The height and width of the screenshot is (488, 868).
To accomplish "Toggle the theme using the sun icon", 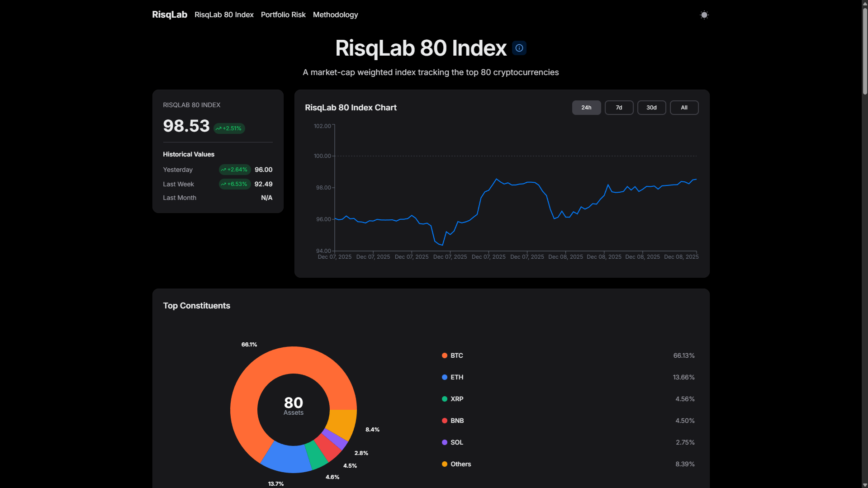I will (704, 15).
